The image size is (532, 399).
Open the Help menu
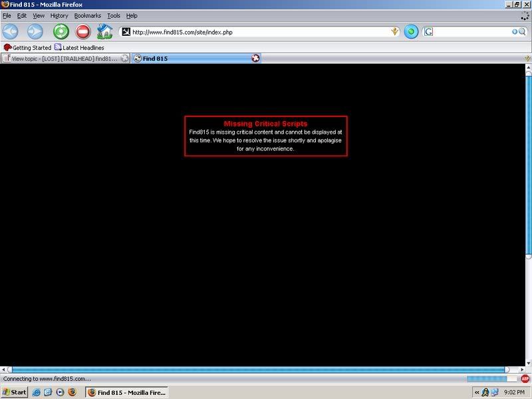coord(132,15)
